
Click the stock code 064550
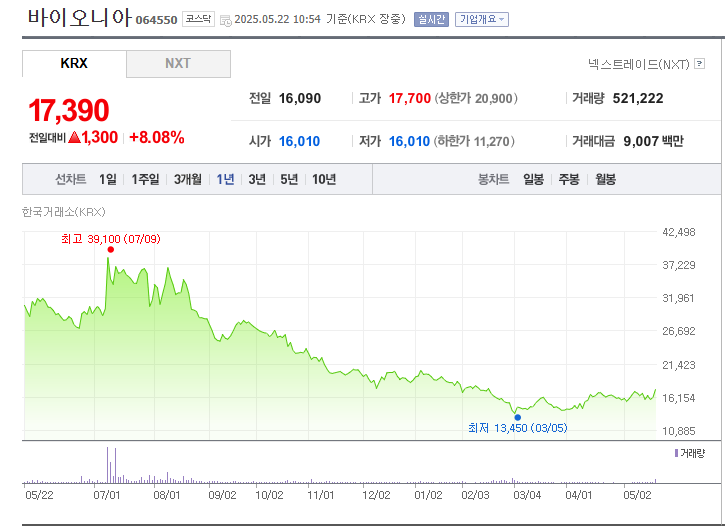coord(156,20)
